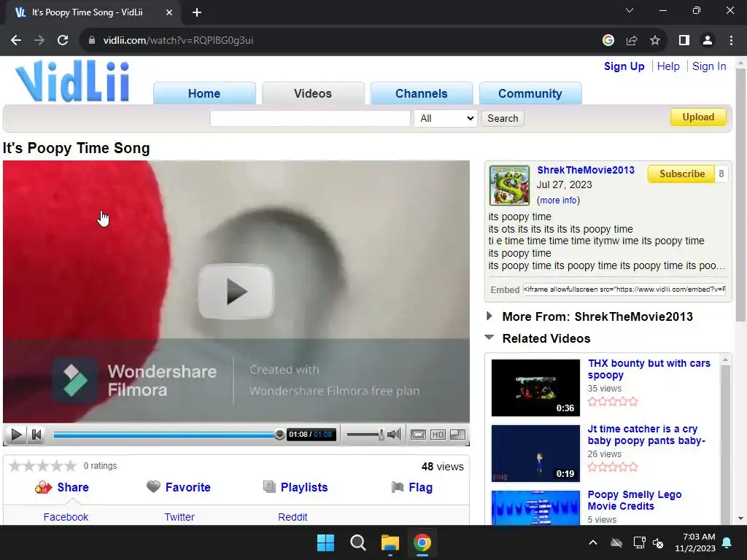Open the Community tab

pyautogui.click(x=530, y=93)
